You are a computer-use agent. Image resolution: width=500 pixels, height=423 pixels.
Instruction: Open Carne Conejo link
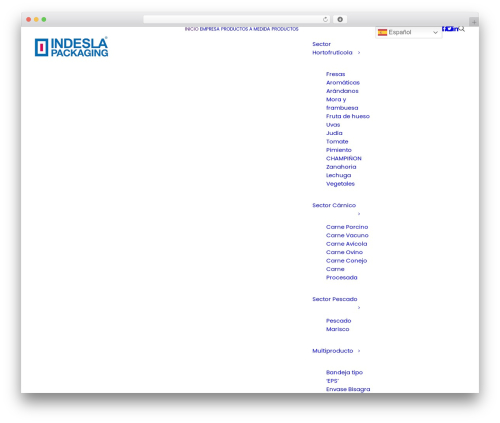click(346, 261)
